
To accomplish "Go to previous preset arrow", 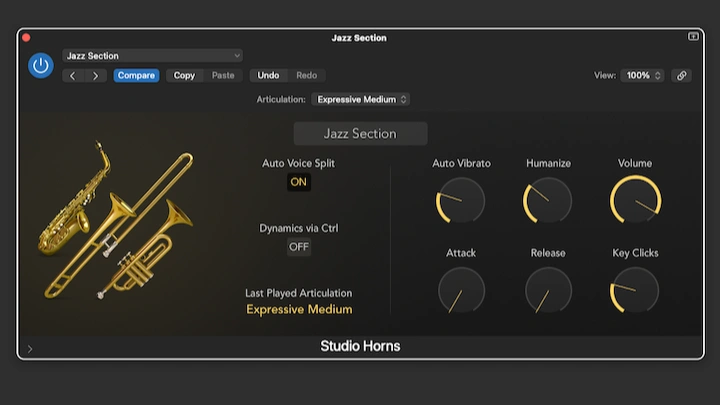I will [x=73, y=76].
